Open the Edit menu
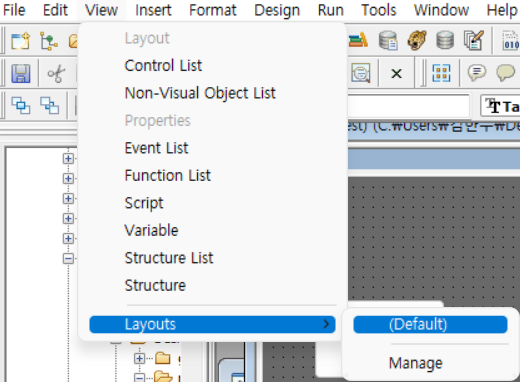 [x=55, y=10]
